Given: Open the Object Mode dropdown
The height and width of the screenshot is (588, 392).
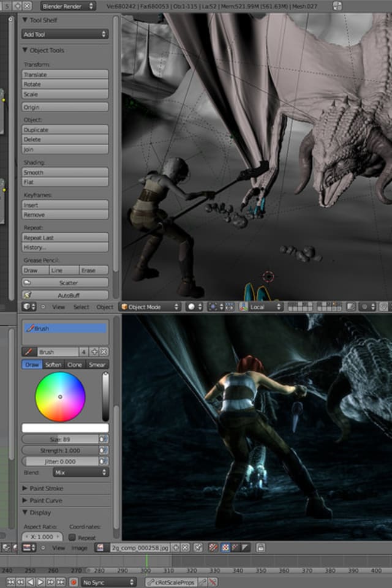Looking at the screenshot, I should (151, 307).
